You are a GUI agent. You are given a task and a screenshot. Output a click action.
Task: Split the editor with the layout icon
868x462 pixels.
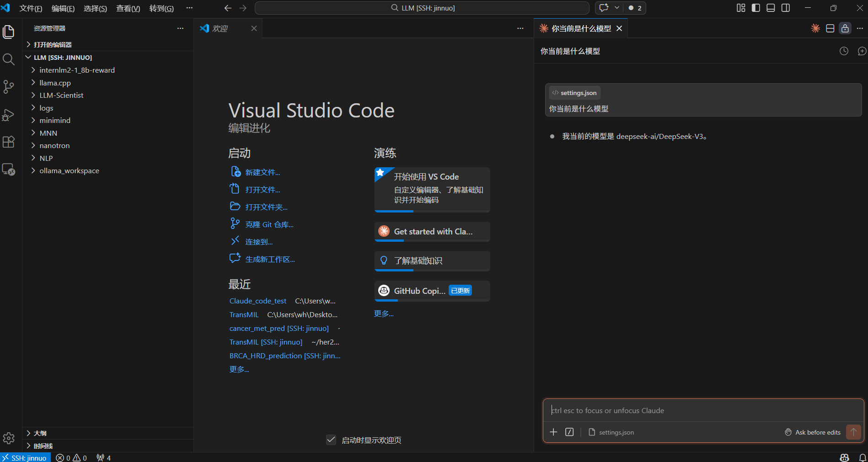coord(830,28)
